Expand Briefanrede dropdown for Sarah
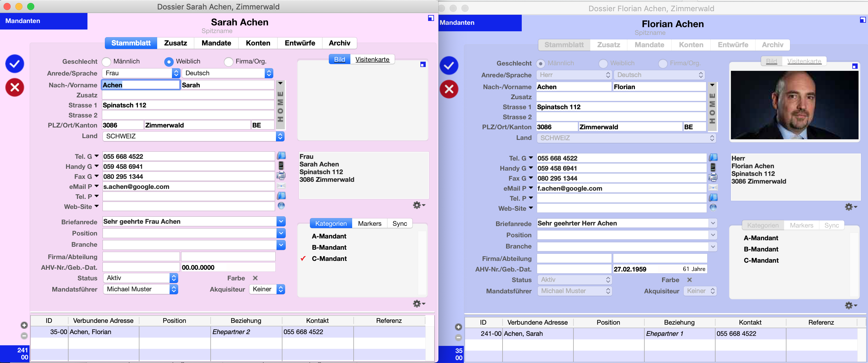 click(x=281, y=221)
